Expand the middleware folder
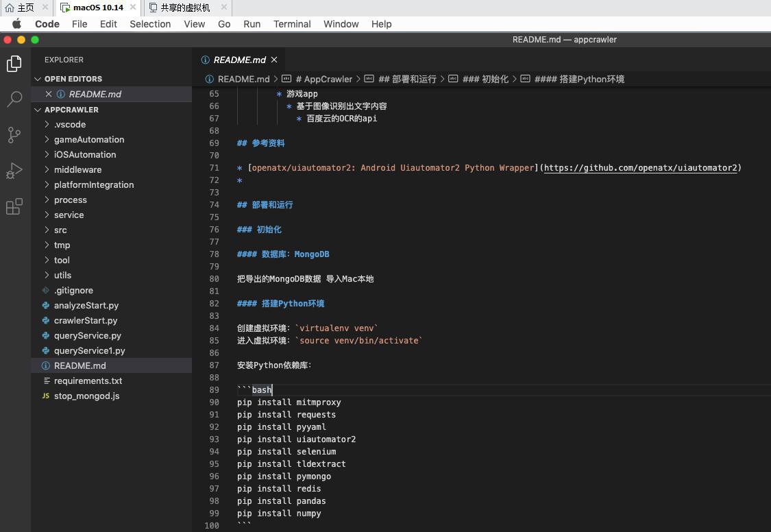771x532 pixels. [47, 169]
